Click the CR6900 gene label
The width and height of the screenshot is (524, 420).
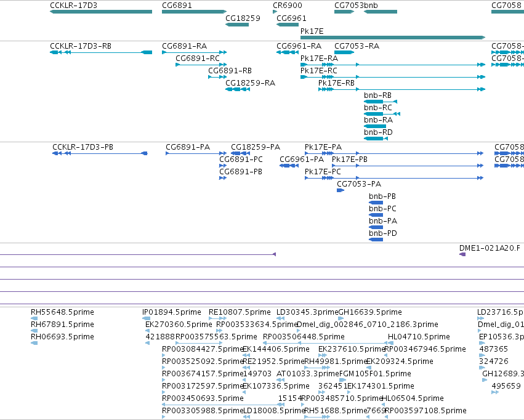(x=288, y=6)
